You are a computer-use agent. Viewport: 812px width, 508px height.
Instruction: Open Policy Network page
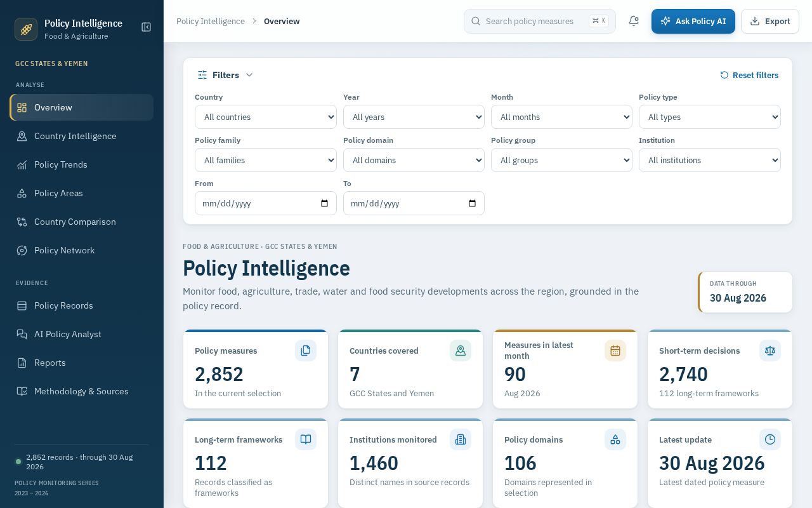(81, 250)
